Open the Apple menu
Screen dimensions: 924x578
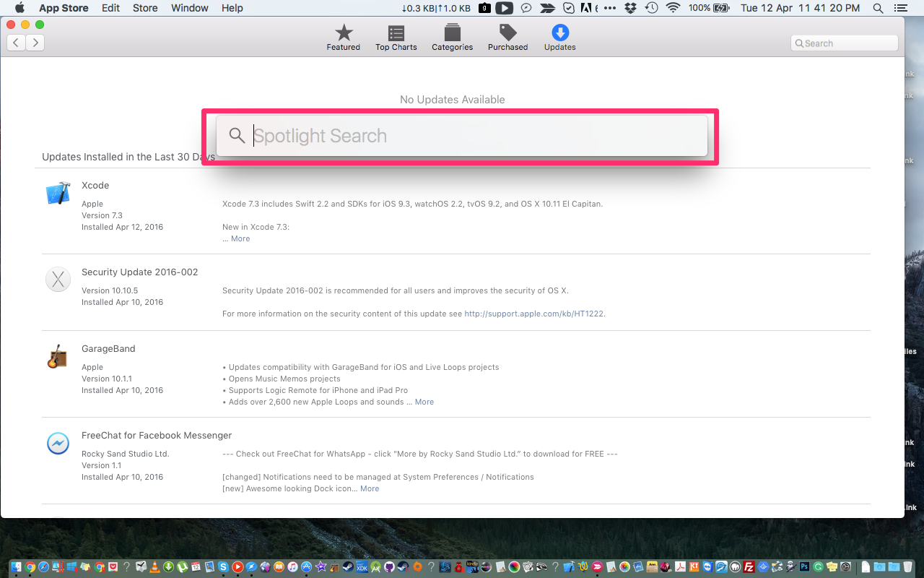click(x=19, y=8)
